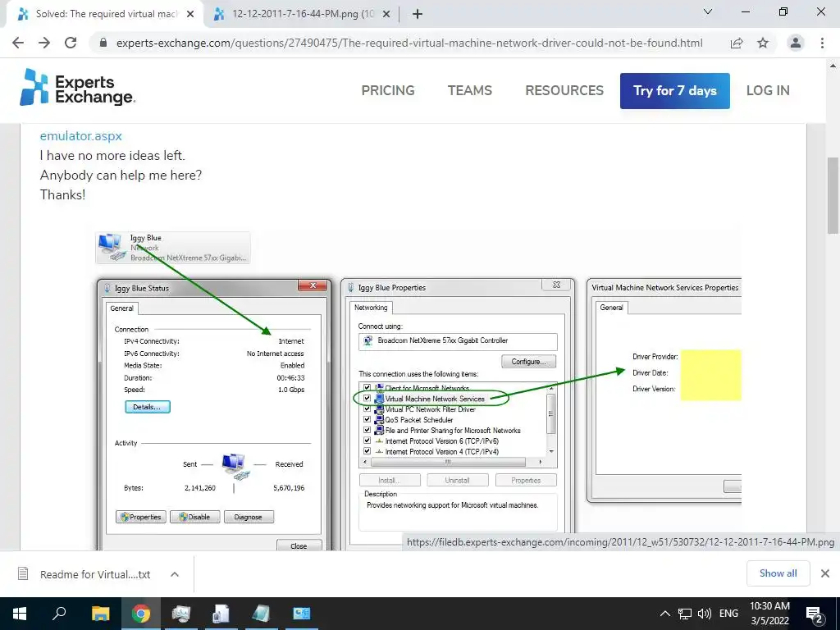Open the tilted window taskbar app

click(x=261, y=614)
